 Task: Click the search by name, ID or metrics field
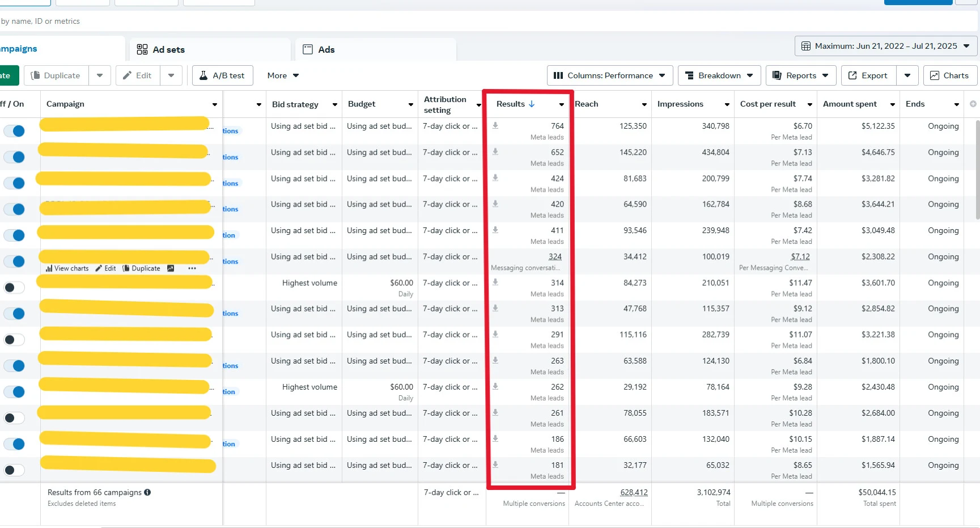[227, 22]
